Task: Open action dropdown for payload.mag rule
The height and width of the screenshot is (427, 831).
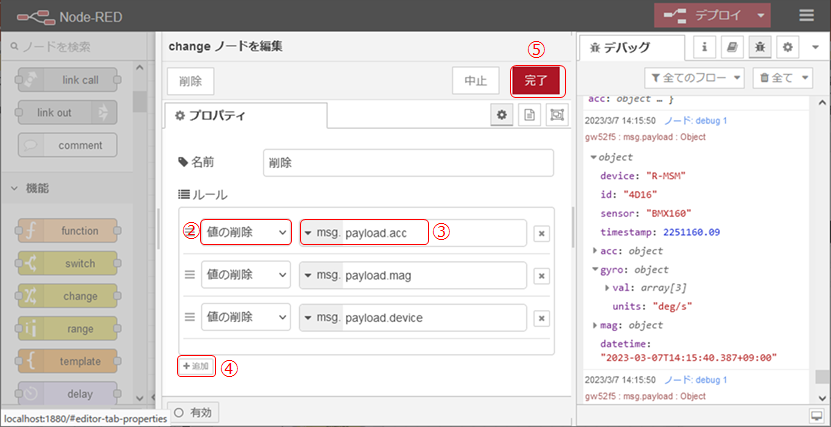Action: coord(245,275)
